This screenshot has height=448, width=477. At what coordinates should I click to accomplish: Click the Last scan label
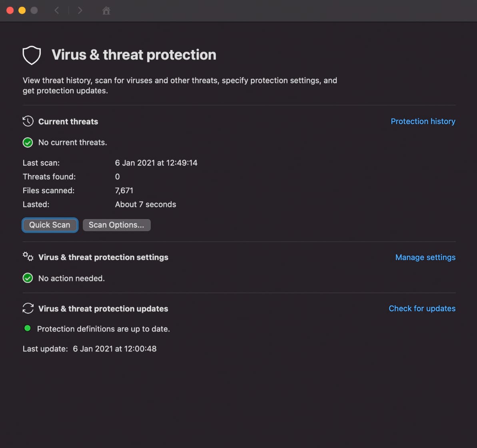(41, 163)
